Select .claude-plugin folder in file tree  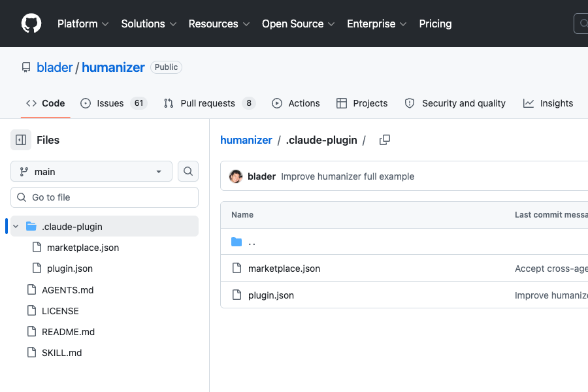pos(105,226)
